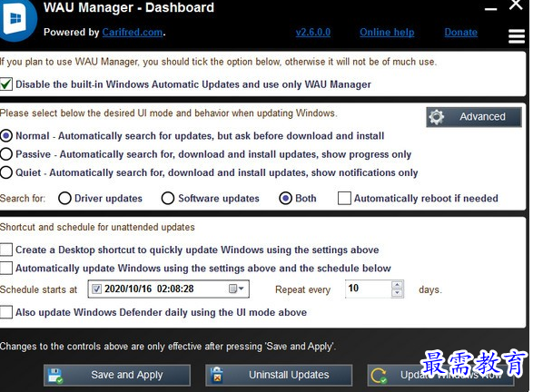Click the floppy disk Save and Apply icon
This screenshot has width=533, height=392.
[x=55, y=376]
